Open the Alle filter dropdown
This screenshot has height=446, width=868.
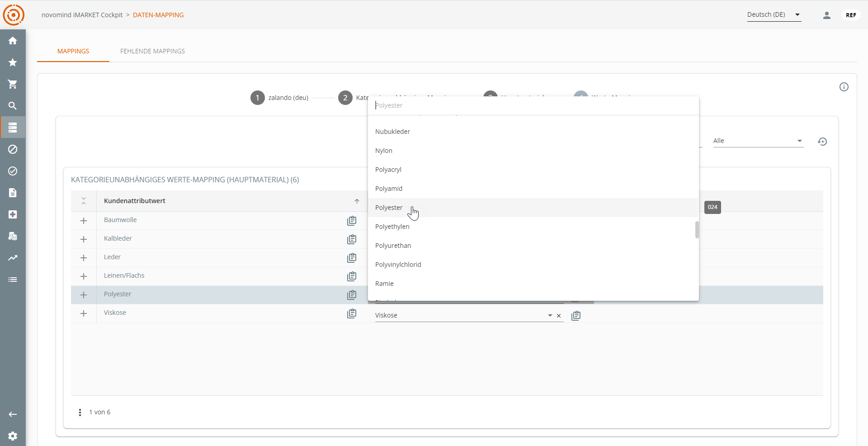[x=758, y=141]
